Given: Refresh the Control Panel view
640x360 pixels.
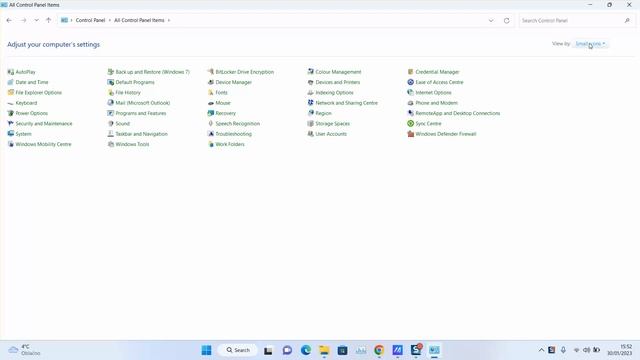Looking at the screenshot, I should tap(507, 20).
